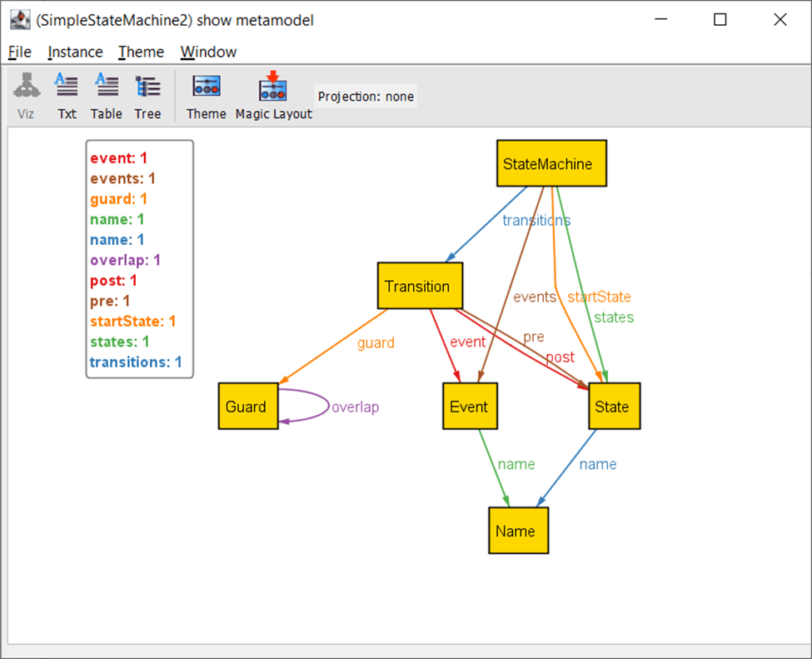Select the State node
The height and width of the screenshot is (659, 812).
pos(612,407)
